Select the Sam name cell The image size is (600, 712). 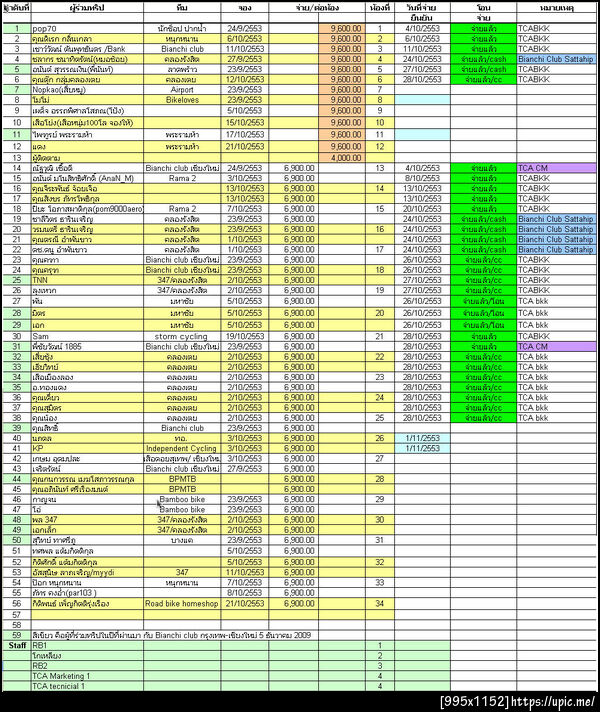pyautogui.click(x=87, y=336)
